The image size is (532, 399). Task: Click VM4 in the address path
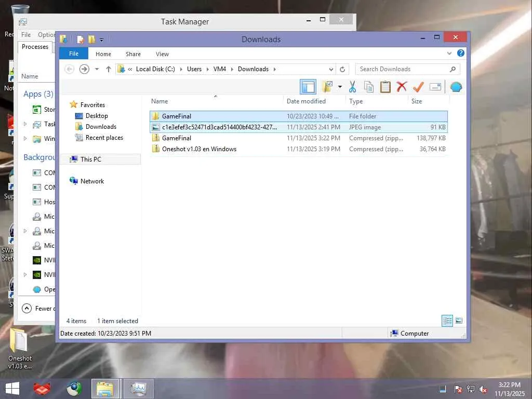220,69
